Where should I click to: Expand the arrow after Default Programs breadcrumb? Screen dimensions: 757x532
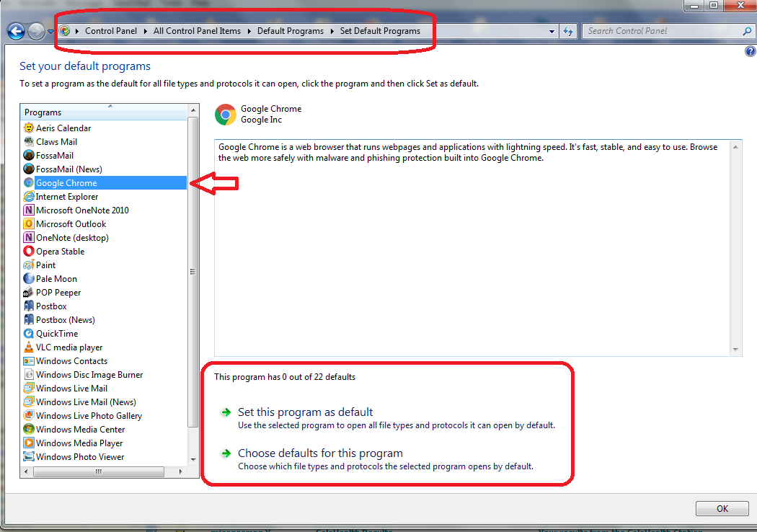(332, 32)
